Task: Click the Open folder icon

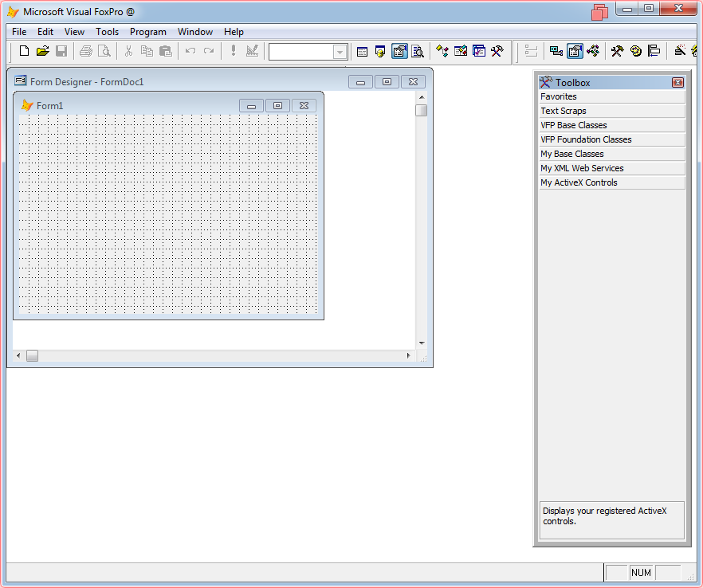Action: coord(42,51)
